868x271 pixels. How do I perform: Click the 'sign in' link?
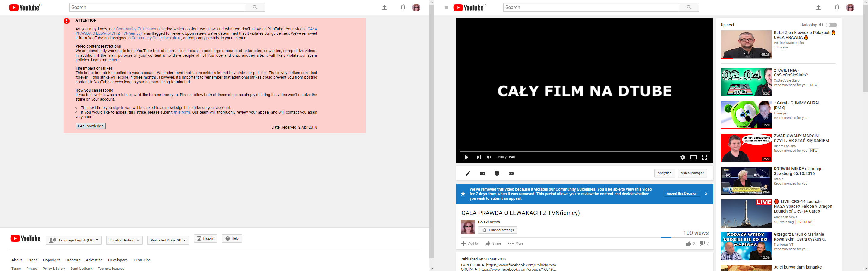pos(118,108)
